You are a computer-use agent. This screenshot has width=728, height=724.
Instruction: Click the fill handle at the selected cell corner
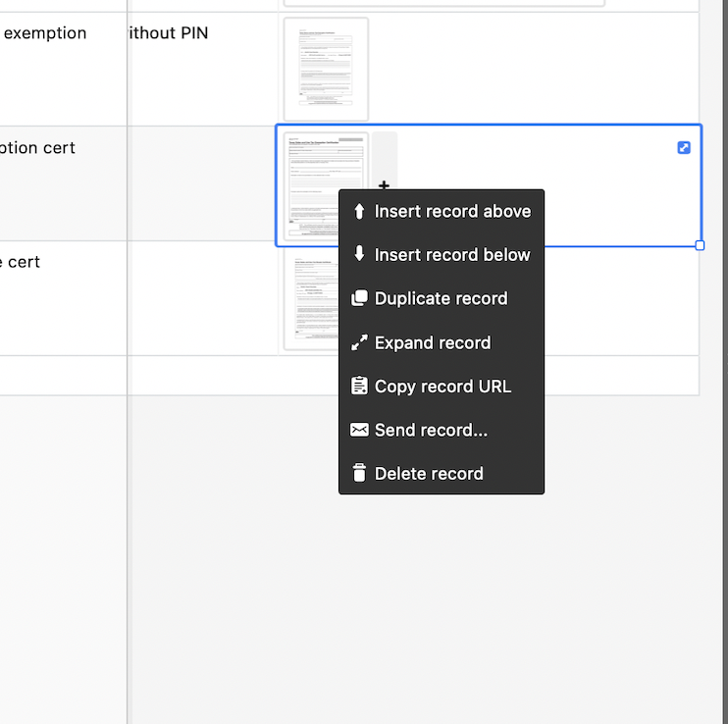[x=700, y=245]
